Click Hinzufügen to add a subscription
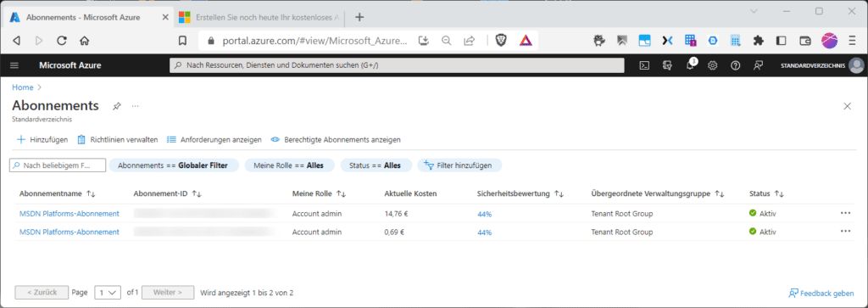The width and height of the screenshot is (868, 308). tap(42, 140)
